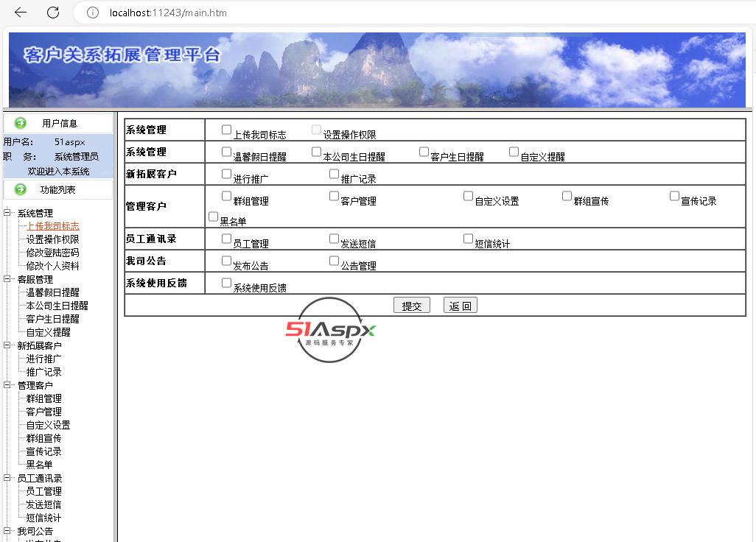
Task: Open 设置操作权限 in the sidebar tree
Action: click(x=52, y=239)
